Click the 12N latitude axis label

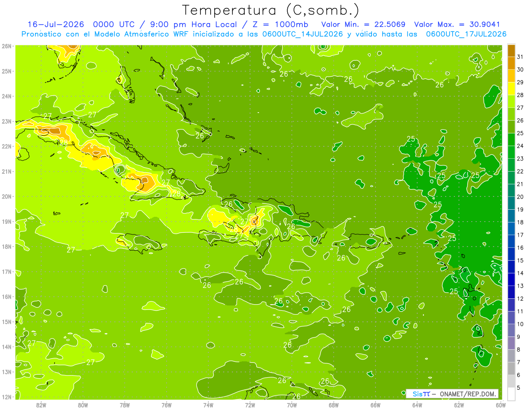(7, 397)
